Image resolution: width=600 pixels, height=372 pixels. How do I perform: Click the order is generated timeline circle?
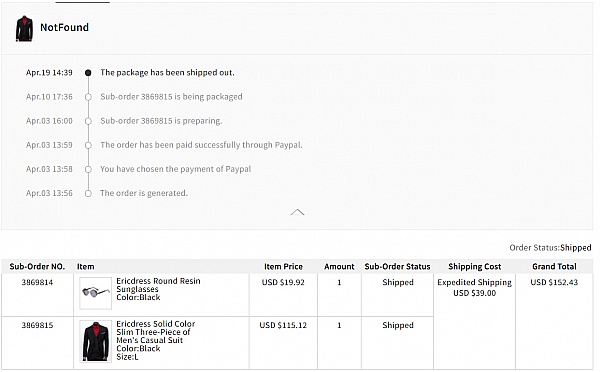click(x=88, y=193)
